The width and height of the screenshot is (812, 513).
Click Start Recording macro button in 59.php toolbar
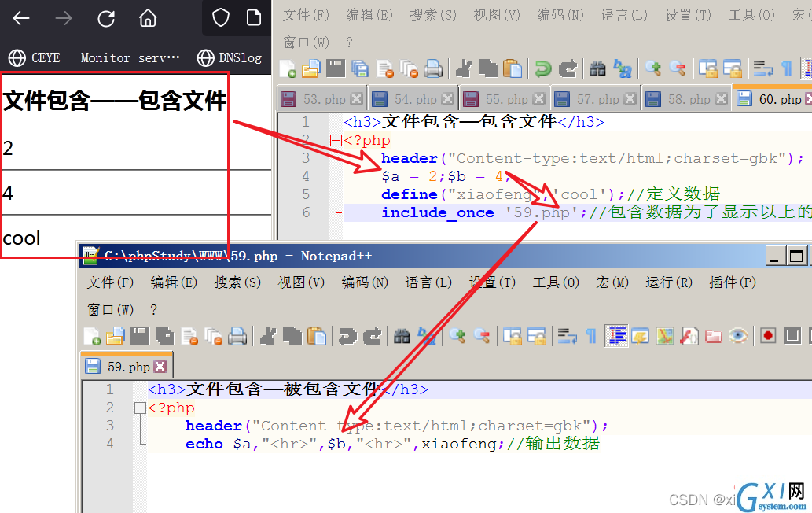click(768, 336)
